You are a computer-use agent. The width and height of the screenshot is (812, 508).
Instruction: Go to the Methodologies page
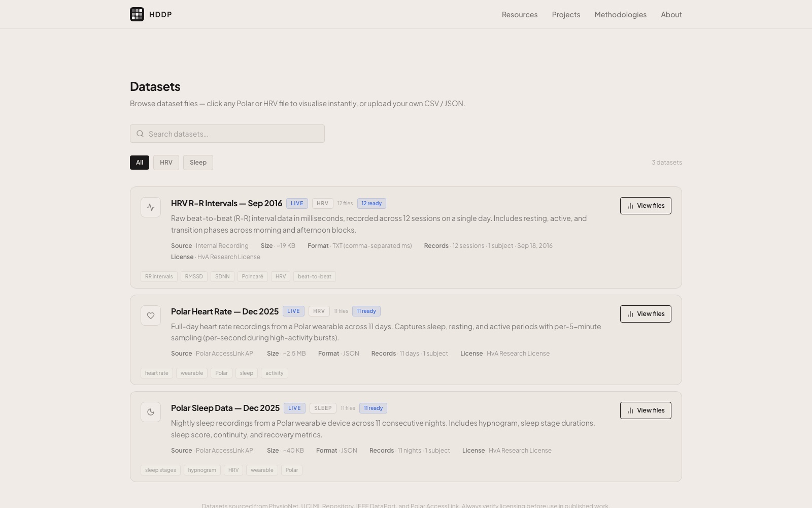click(x=620, y=14)
